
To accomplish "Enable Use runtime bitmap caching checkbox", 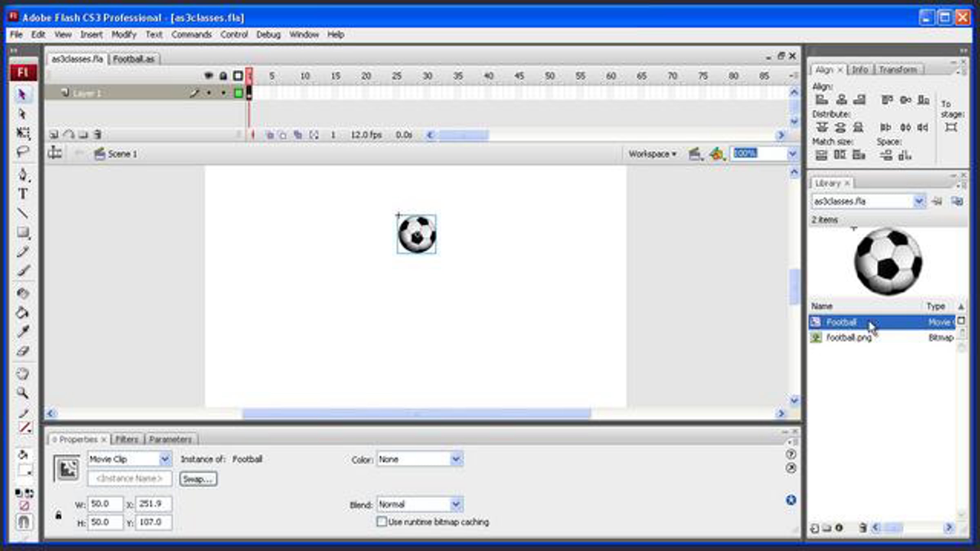I will [x=382, y=522].
